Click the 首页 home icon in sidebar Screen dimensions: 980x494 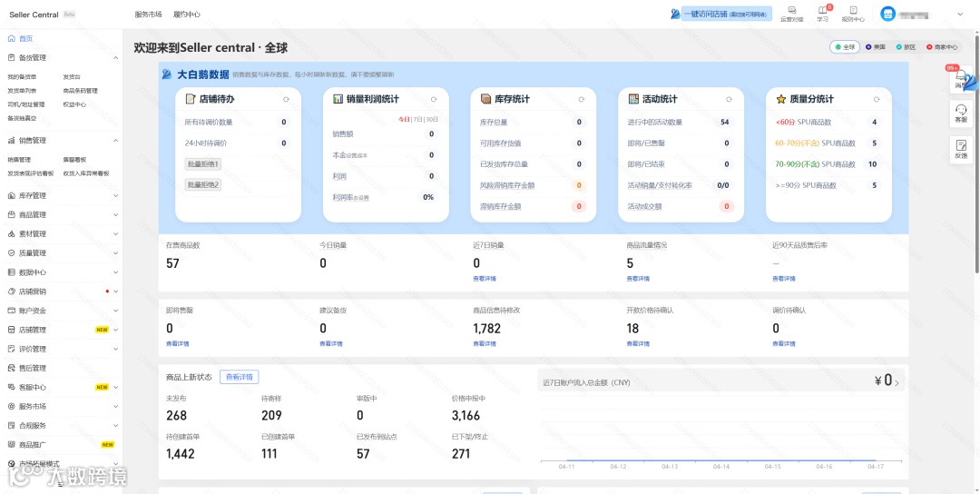point(11,39)
